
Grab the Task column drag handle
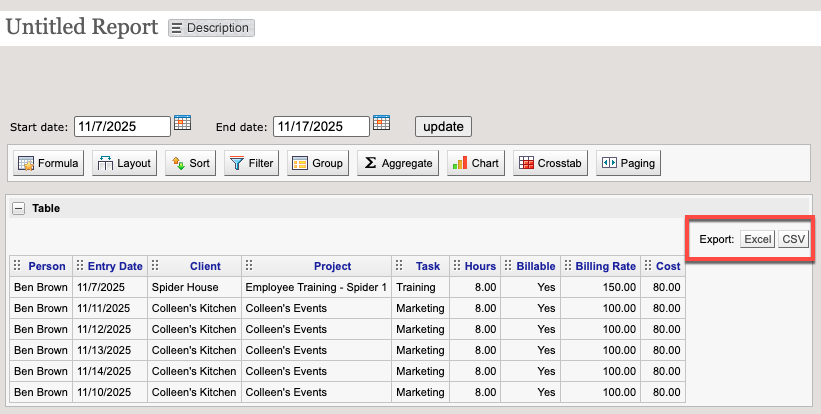399,265
